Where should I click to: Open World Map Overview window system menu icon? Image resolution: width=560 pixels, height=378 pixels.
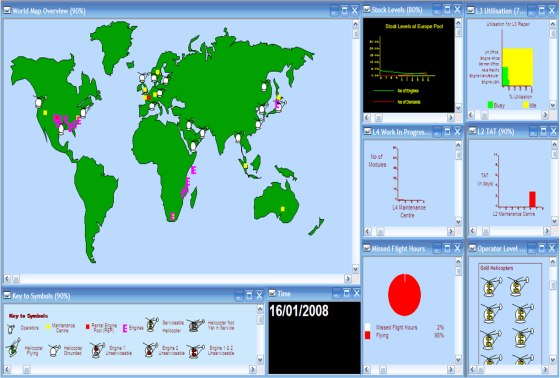pos(7,10)
